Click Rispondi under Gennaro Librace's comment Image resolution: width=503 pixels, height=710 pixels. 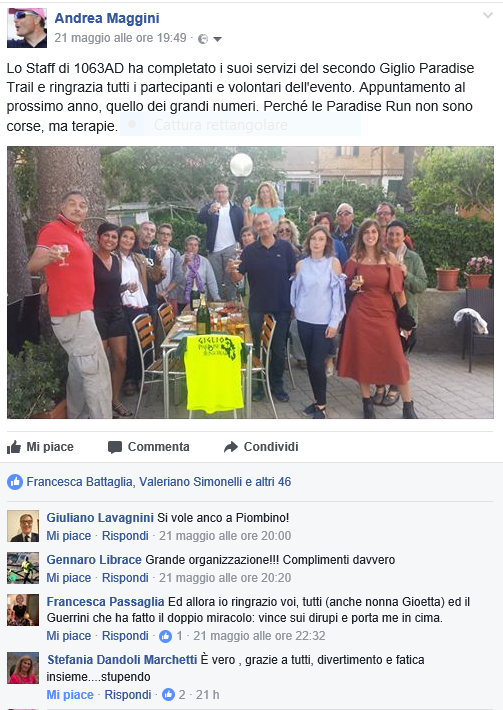pyautogui.click(x=125, y=578)
